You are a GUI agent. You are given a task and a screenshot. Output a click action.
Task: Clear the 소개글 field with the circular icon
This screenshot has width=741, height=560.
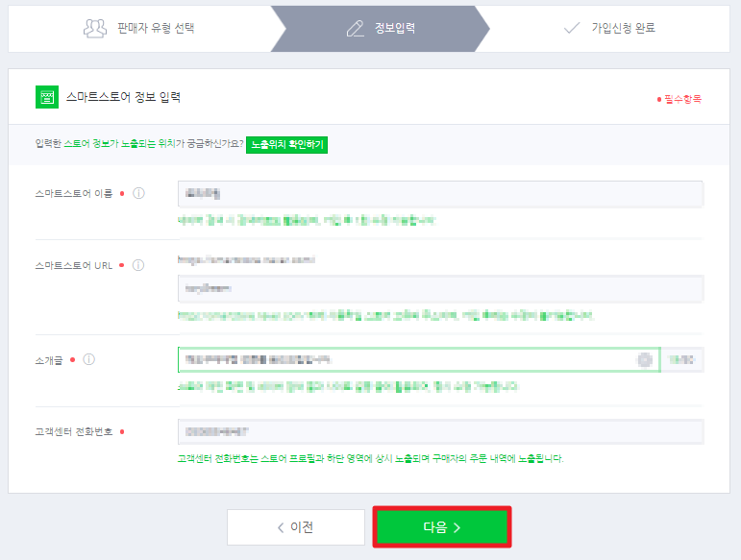click(x=645, y=360)
